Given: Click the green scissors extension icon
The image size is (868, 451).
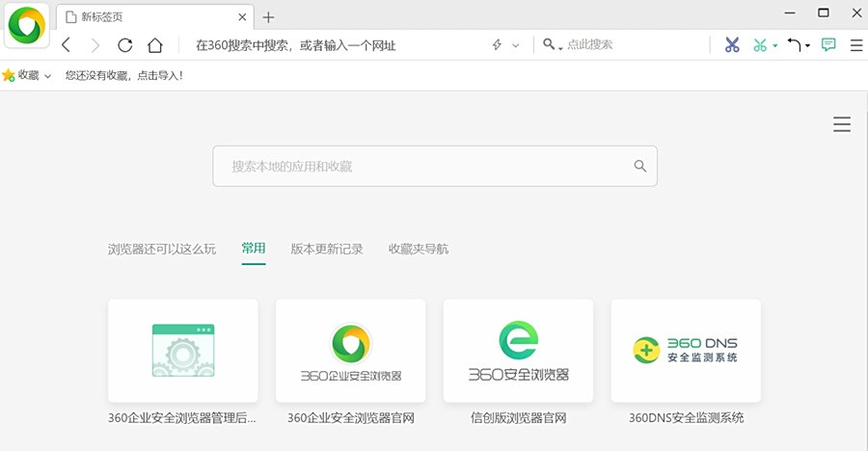Looking at the screenshot, I should [x=760, y=45].
